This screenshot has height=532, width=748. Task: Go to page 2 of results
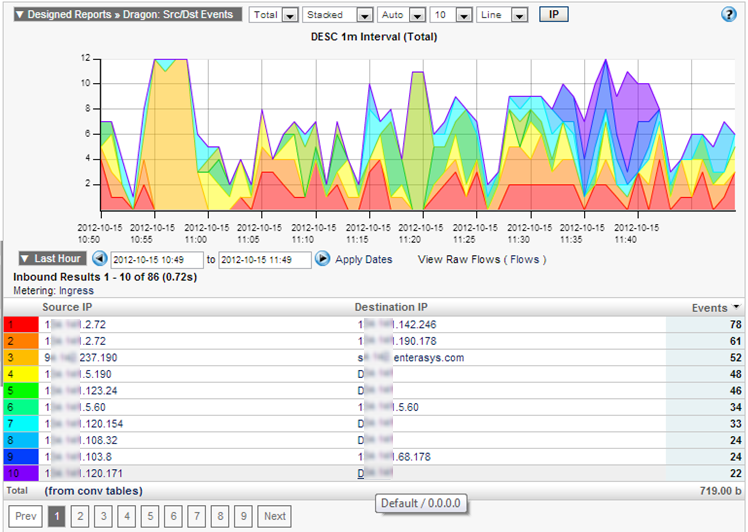coord(81,517)
